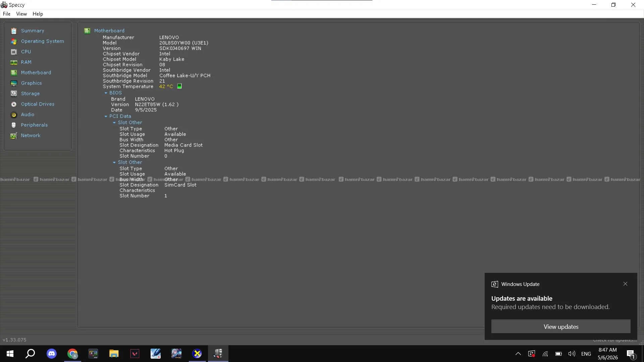Viewport: 644px width, 362px height.
Task: Open Network using its sidebar icon
Action: 14,135
